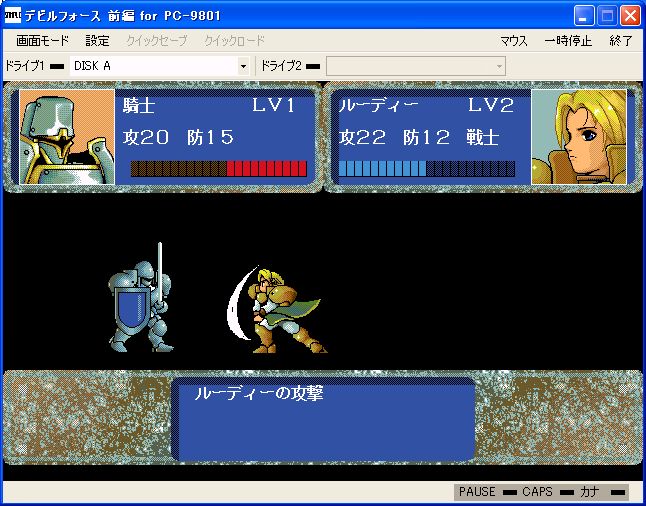Click the ドライブ2 access indicator light
Image resolution: width=646 pixels, height=506 pixels.
(x=313, y=66)
